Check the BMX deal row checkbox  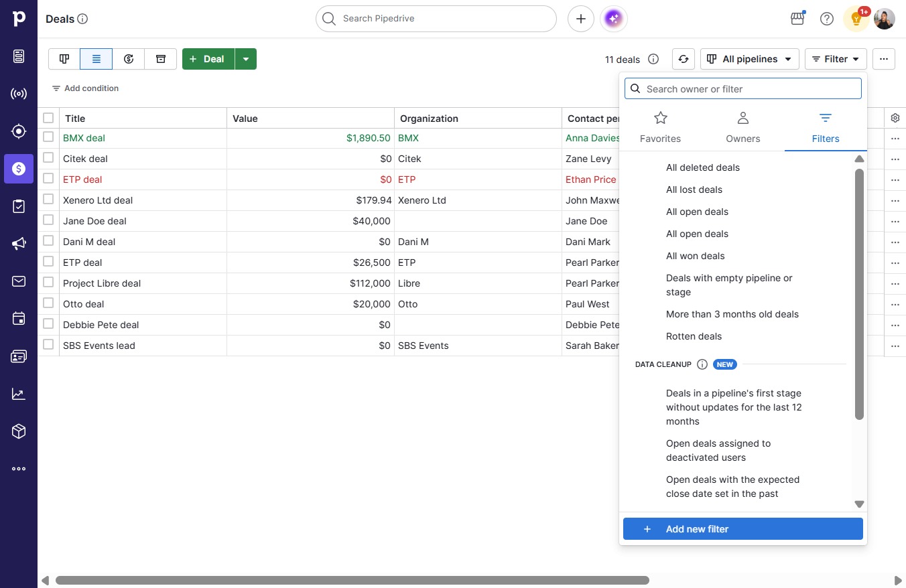coord(48,137)
